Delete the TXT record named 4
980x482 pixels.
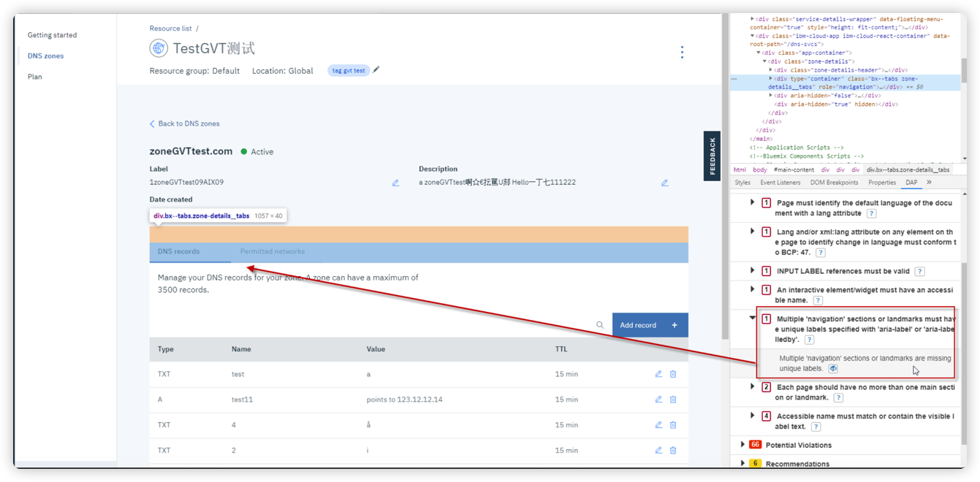[x=673, y=424]
